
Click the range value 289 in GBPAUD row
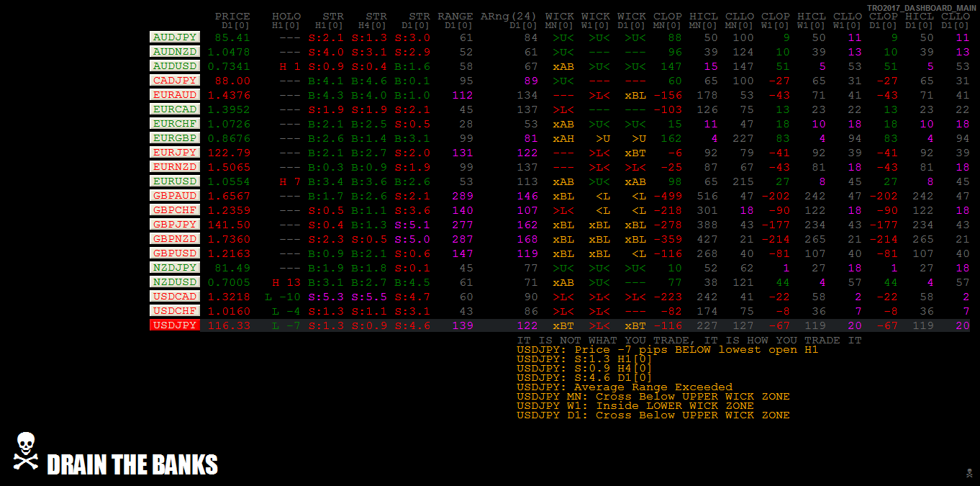(463, 196)
